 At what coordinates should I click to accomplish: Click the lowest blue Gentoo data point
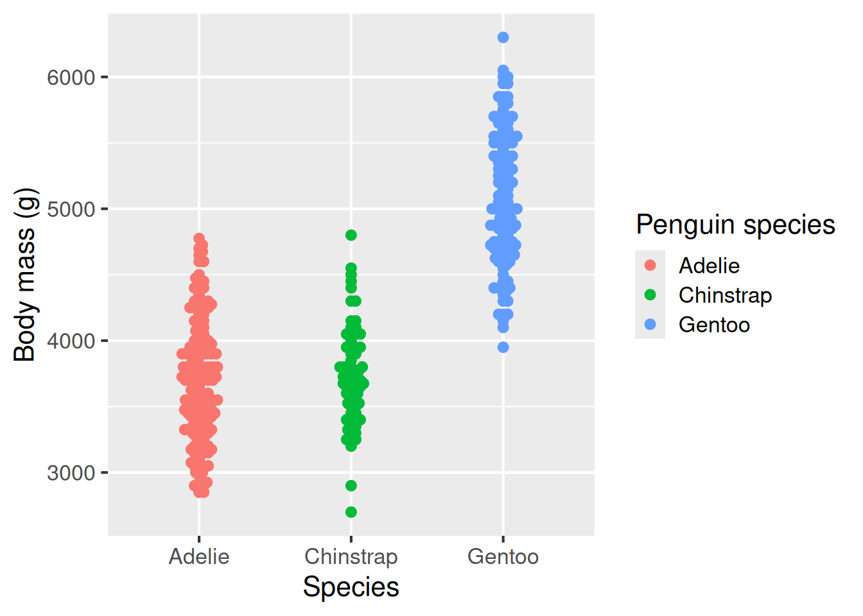pyautogui.click(x=503, y=347)
